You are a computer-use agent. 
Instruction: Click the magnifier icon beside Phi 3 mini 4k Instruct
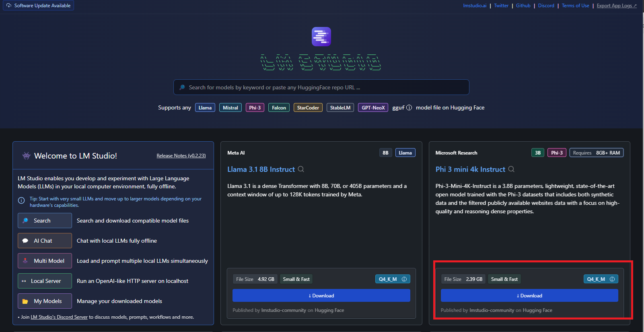coord(511,169)
